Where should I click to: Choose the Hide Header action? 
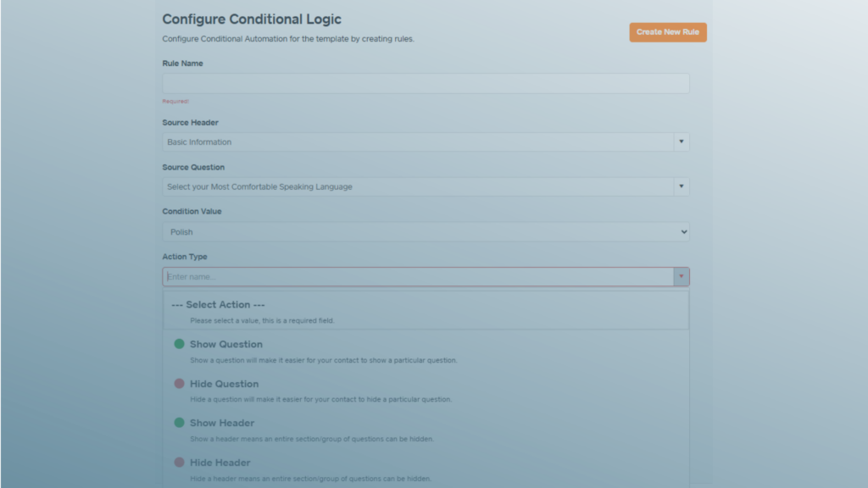click(x=220, y=463)
